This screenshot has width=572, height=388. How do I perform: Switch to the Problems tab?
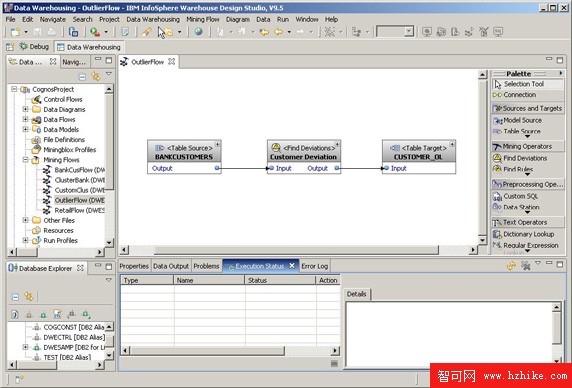206,266
